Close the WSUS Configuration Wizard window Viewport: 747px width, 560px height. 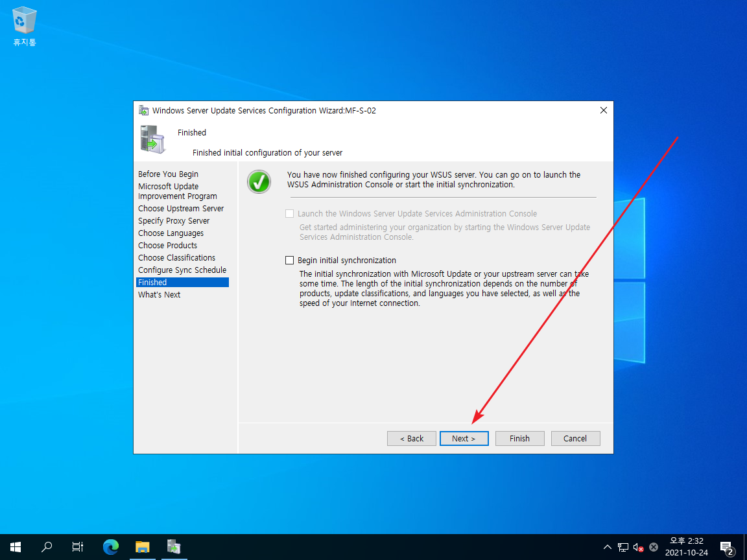tap(604, 110)
